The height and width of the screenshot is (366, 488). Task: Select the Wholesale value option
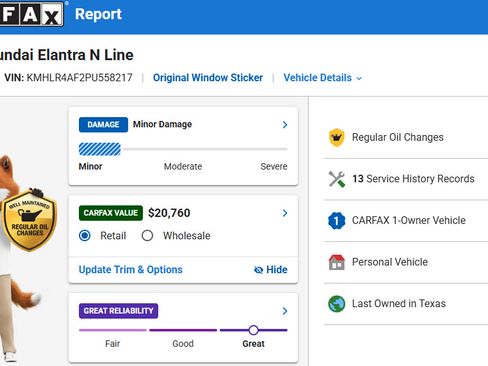147,236
